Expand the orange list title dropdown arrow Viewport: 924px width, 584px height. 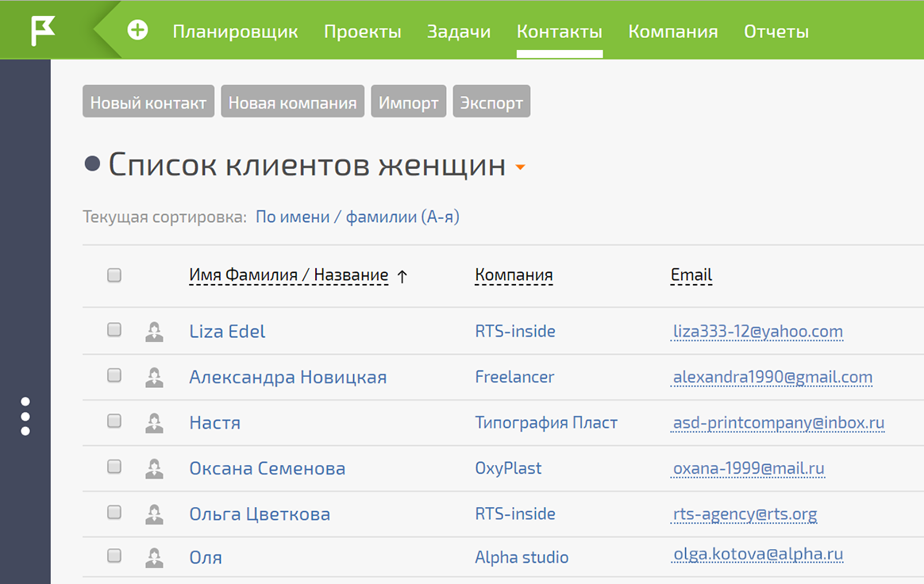pos(521,167)
